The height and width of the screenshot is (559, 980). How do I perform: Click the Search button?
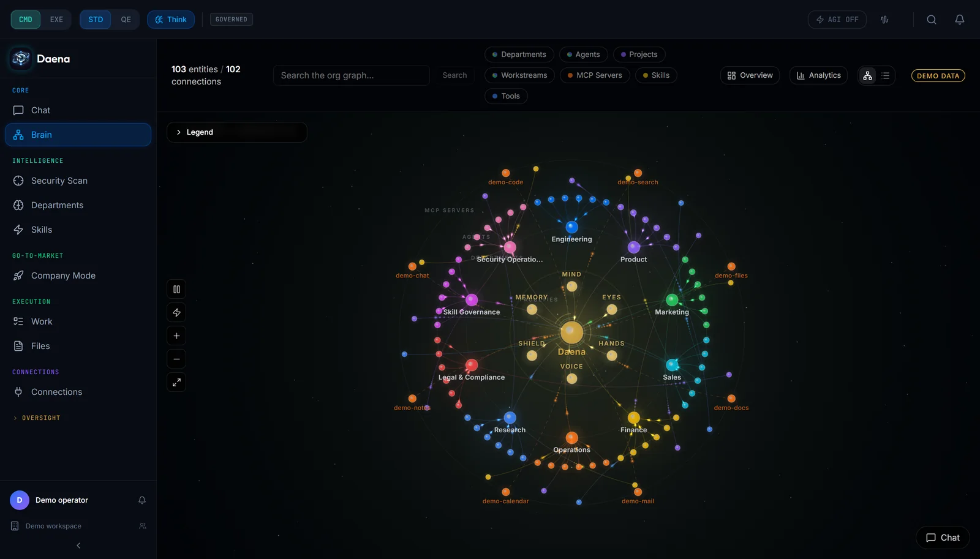pos(454,75)
